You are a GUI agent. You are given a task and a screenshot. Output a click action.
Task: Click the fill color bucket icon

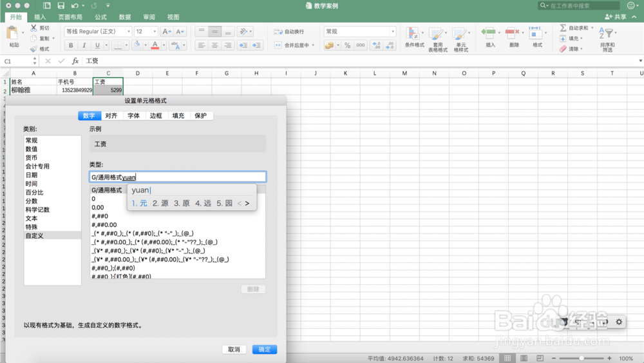coord(137,44)
